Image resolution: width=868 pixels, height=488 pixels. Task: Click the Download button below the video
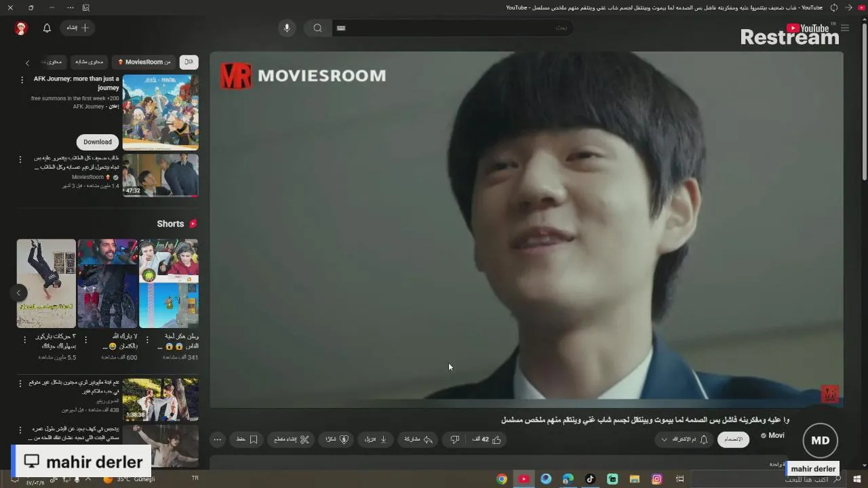376,439
